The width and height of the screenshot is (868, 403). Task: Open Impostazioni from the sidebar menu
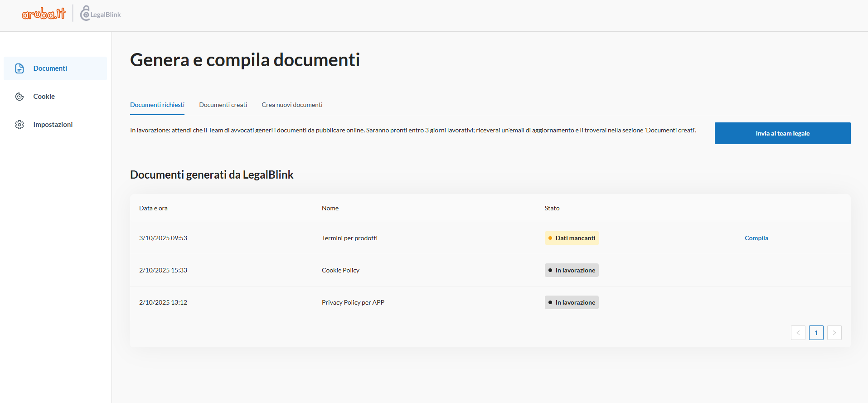click(53, 125)
